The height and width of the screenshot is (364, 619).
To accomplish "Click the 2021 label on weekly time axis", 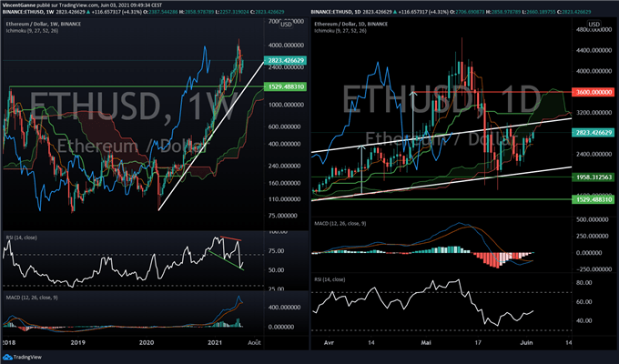I will point(215,342).
